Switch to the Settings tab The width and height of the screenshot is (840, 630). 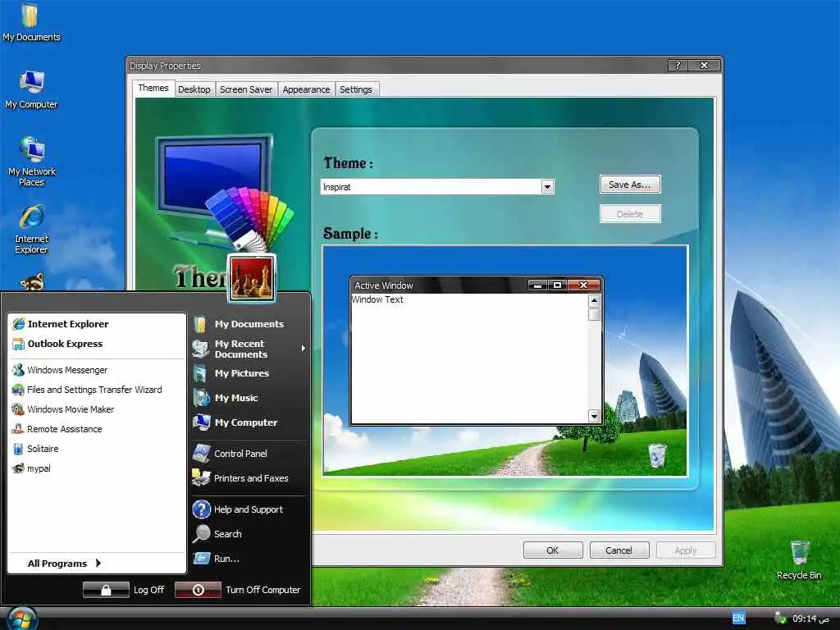pyautogui.click(x=356, y=89)
